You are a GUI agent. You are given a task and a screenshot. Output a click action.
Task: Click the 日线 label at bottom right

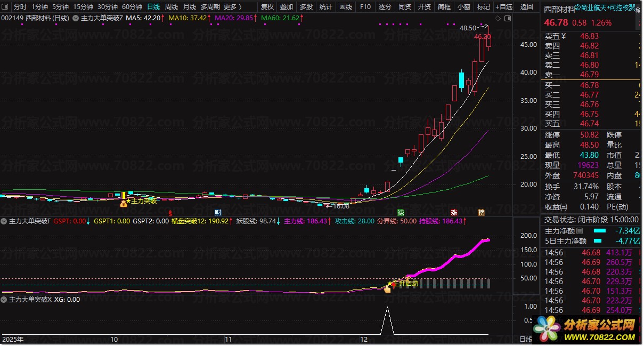click(x=526, y=339)
